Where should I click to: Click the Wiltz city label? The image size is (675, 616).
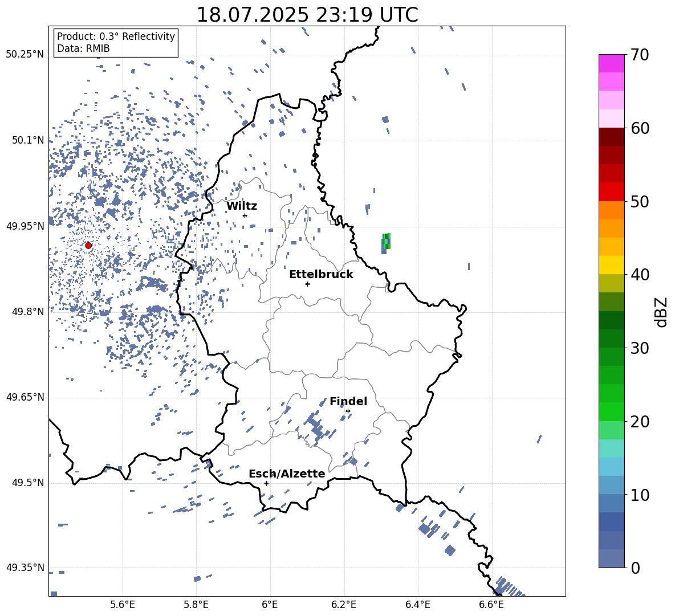242,206
